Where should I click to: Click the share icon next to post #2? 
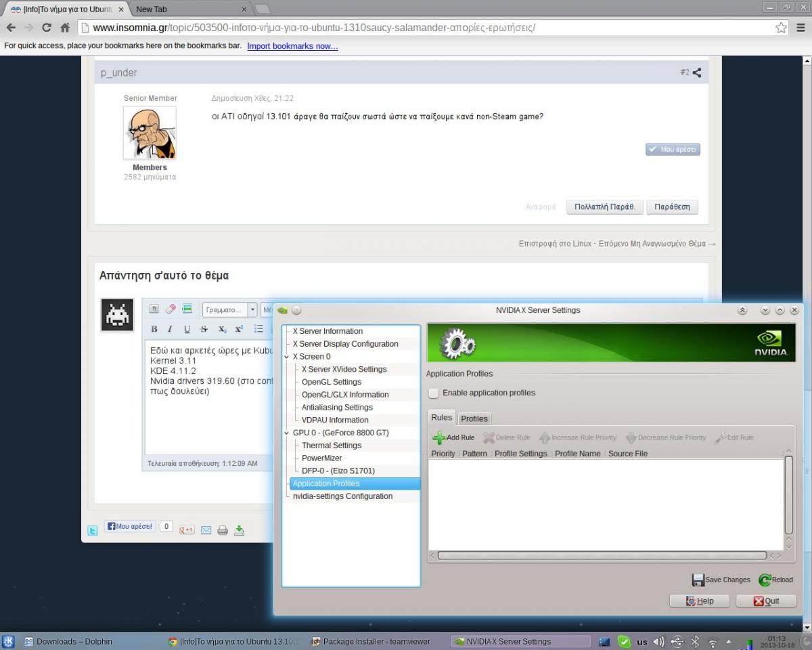pos(696,72)
